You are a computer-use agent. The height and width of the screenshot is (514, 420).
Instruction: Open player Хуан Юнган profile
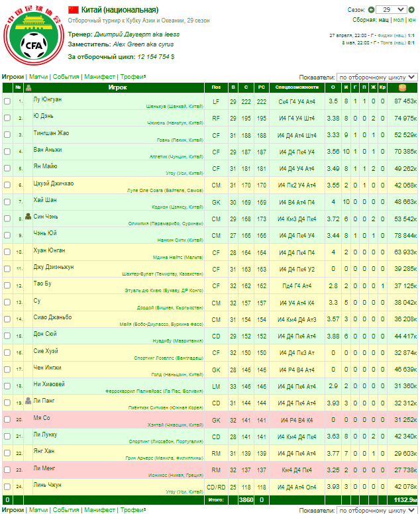pyautogui.click(x=49, y=250)
